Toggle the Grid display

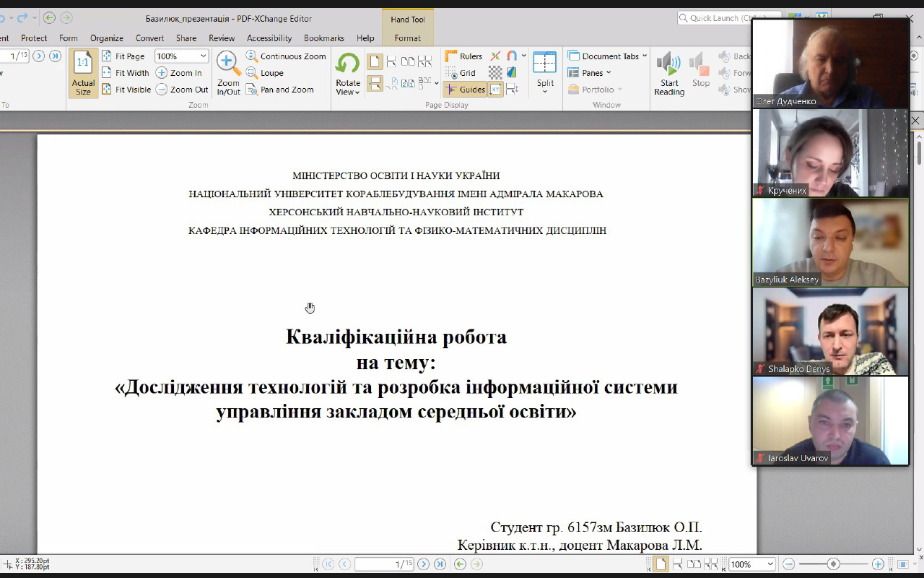point(460,73)
